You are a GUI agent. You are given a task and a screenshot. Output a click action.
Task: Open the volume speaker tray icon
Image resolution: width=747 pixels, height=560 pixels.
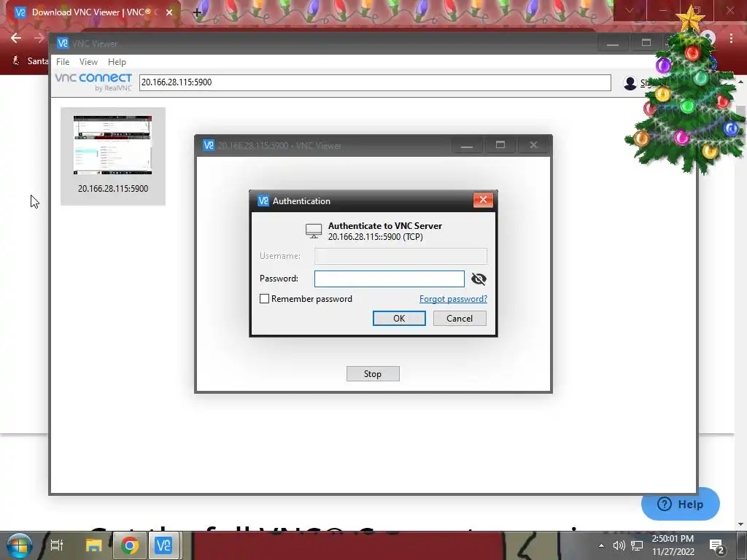click(619, 545)
